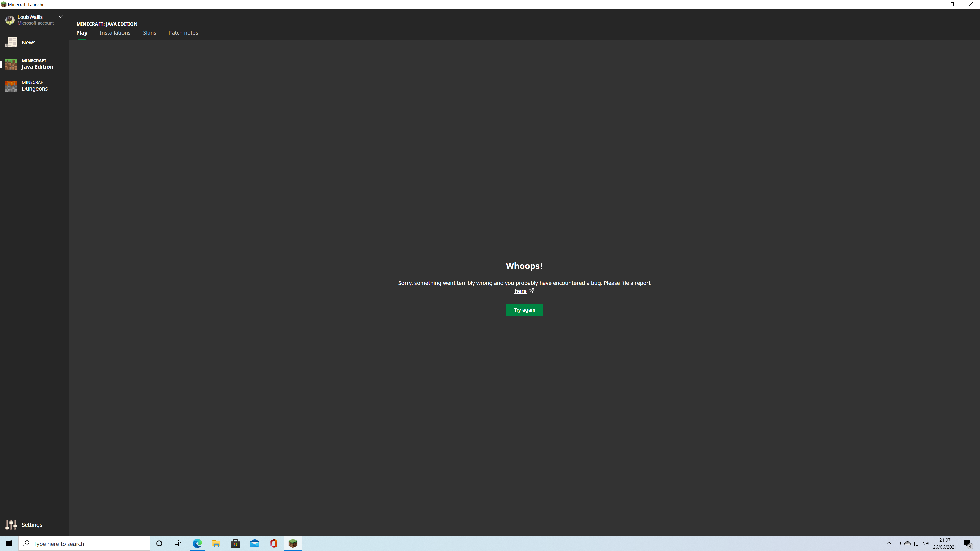Open the News section icon
This screenshot has width=980, height=551.
[11, 43]
